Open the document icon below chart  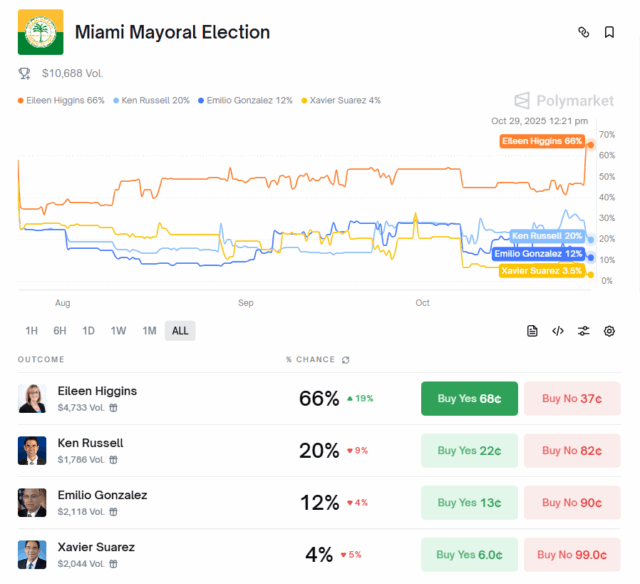[533, 331]
